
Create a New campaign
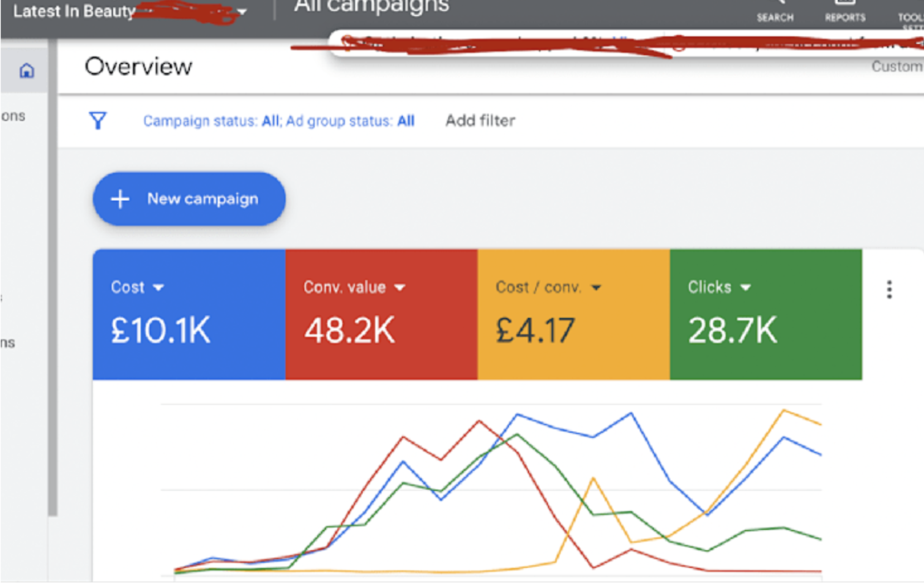189,199
